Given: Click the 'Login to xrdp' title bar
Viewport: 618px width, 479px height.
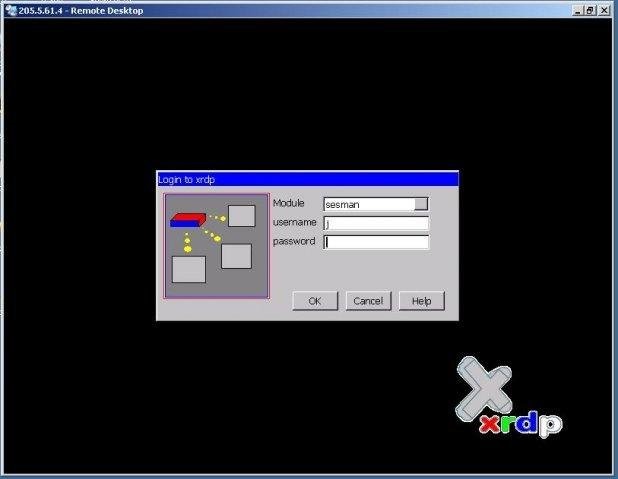Looking at the screenshot, I should pyautogui.click(x=307, y=179).
